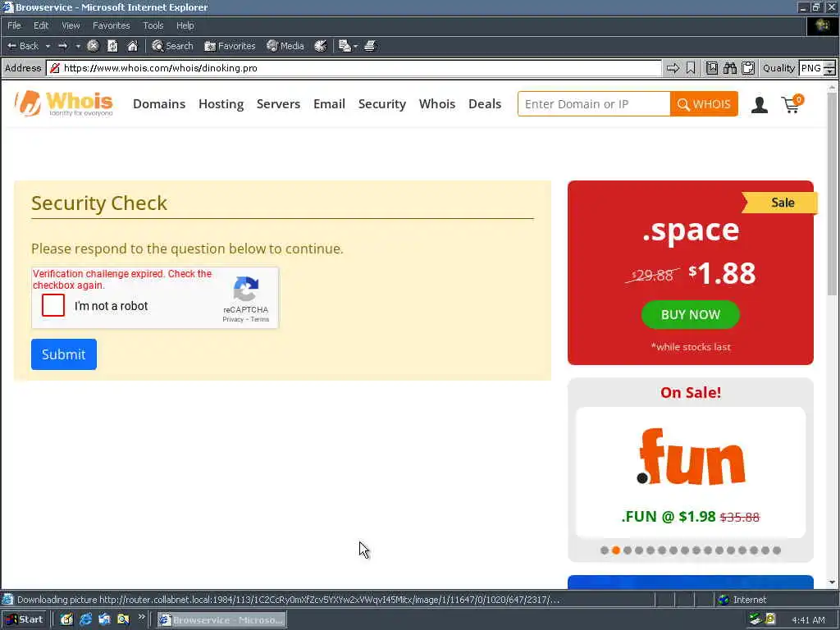The width and height of the screenshot is (840, 630).
Task: Click the bookmark ribbon icon beside address bar
Action: pyautogui.click(x=691, y=68)
